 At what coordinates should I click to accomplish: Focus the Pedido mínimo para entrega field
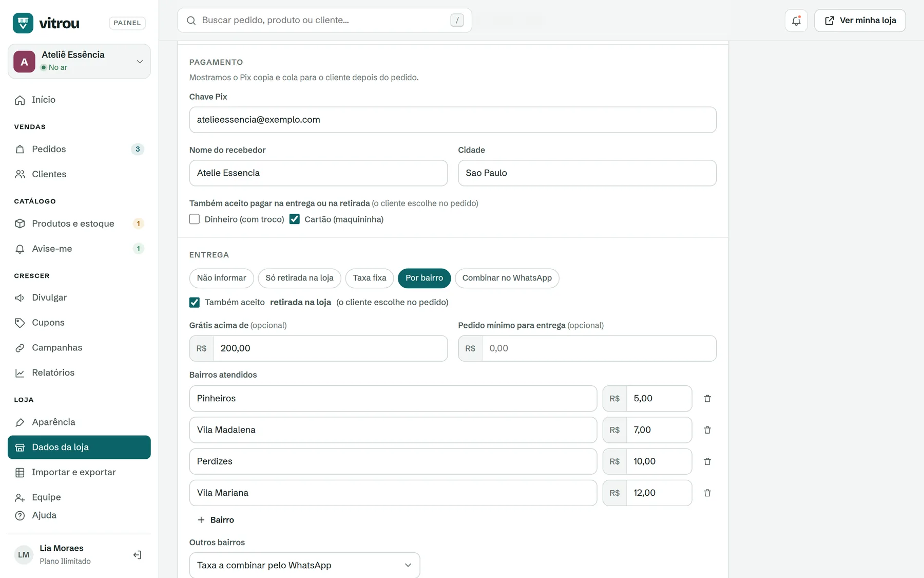599,348
